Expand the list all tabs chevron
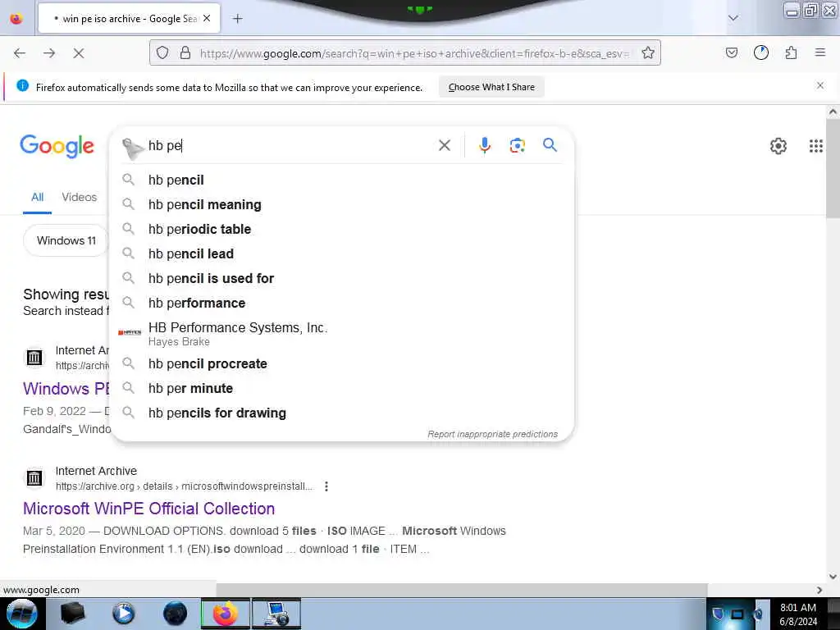Viewport: 840px width, 630px height. [x=733, y=18]
